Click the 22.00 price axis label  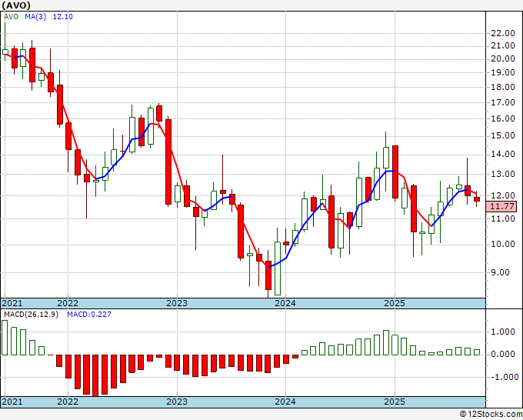coord(503,33)
